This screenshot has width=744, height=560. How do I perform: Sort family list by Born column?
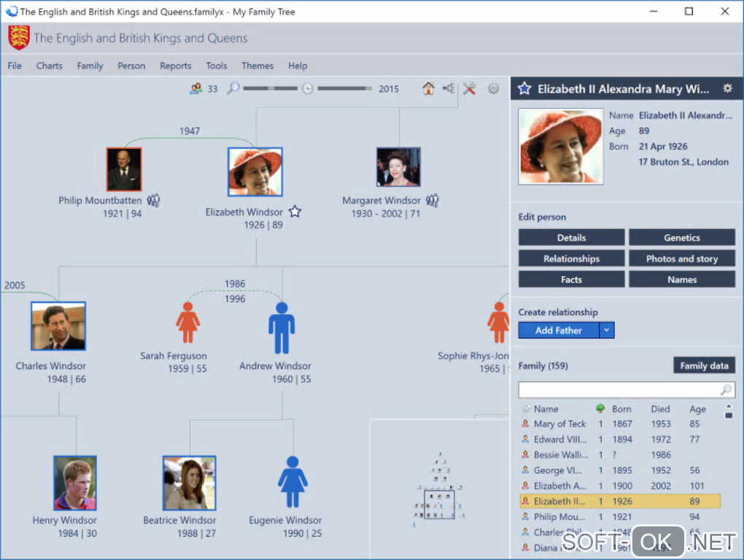click(x=621, y=409)
